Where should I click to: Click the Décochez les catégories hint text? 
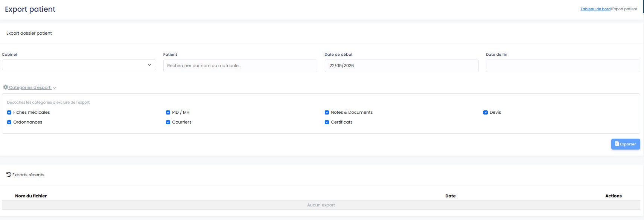point(49,102)
